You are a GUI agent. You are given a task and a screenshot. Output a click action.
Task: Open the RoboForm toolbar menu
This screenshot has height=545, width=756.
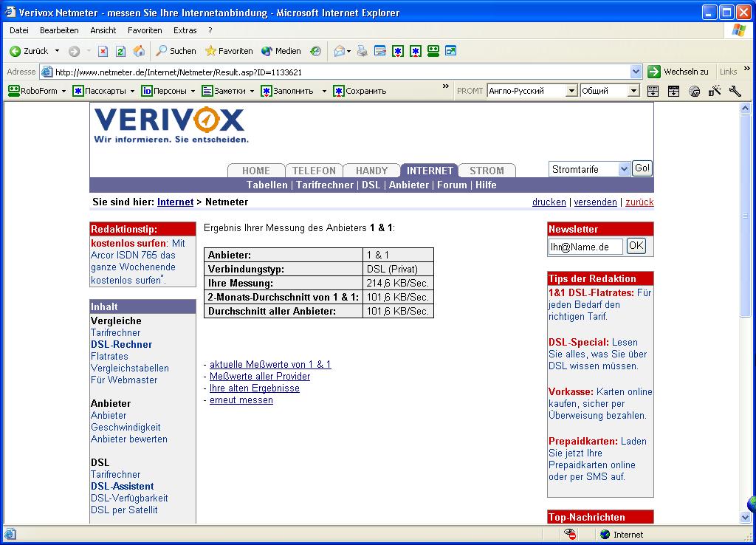(37, 91)
